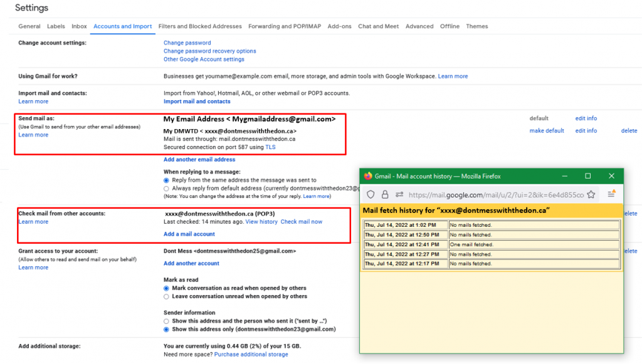Click make default for DMWTD address

click(547, 131)
